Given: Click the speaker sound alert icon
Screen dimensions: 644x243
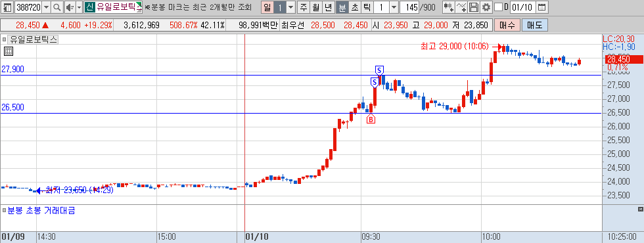Looking at the screenshot, I should [70, 7].
